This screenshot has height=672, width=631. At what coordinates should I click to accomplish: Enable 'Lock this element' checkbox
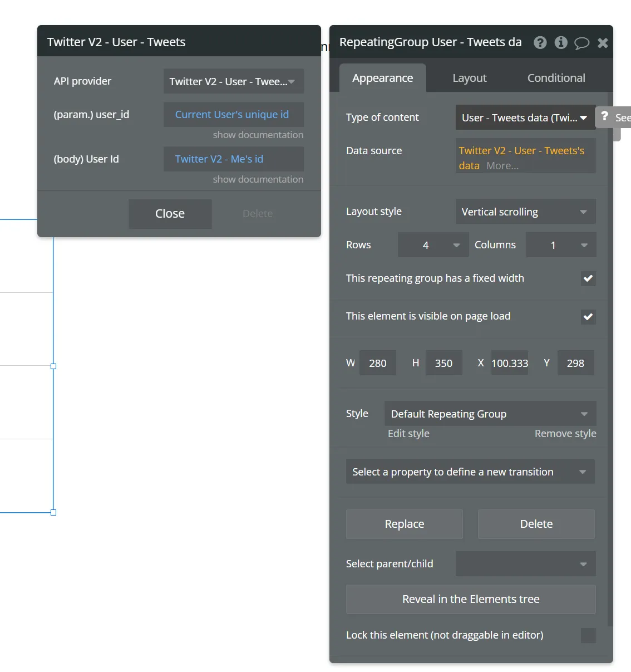tap(588, 635)
